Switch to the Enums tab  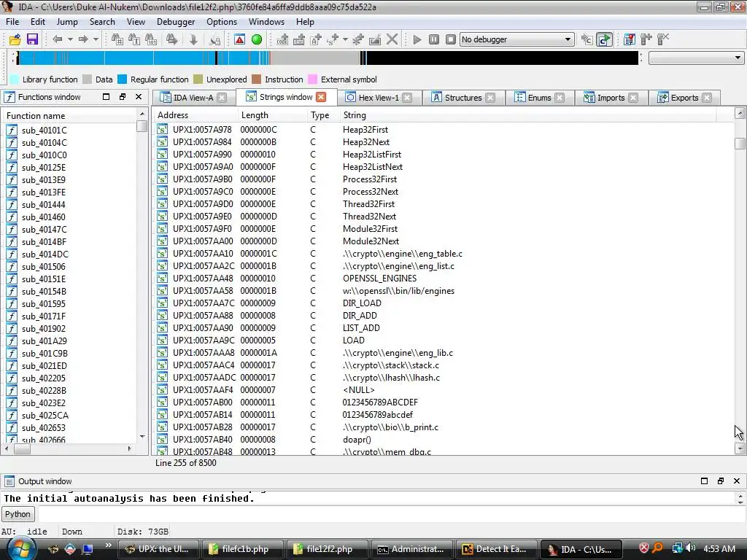click(x=539, y=98)
